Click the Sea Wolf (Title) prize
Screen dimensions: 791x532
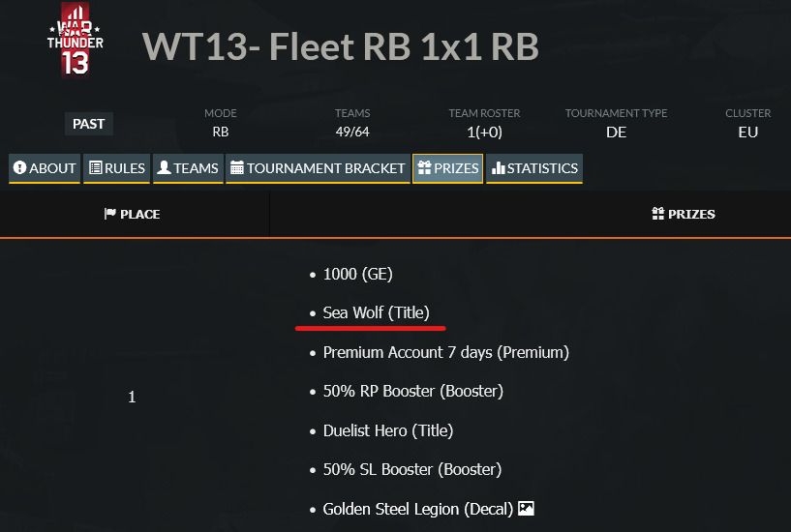pyautogui.click(x=376, y=312)
